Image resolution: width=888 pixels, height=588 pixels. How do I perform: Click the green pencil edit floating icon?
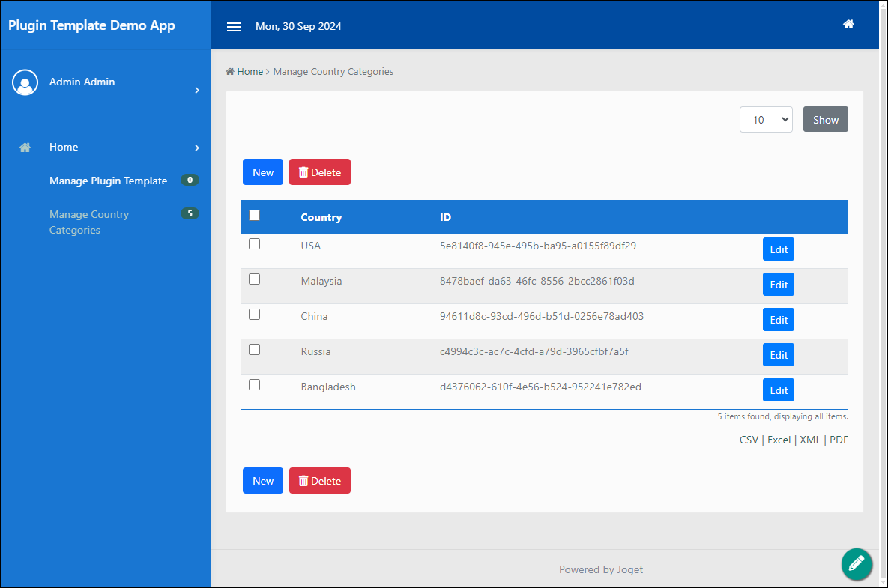point(857,564)
